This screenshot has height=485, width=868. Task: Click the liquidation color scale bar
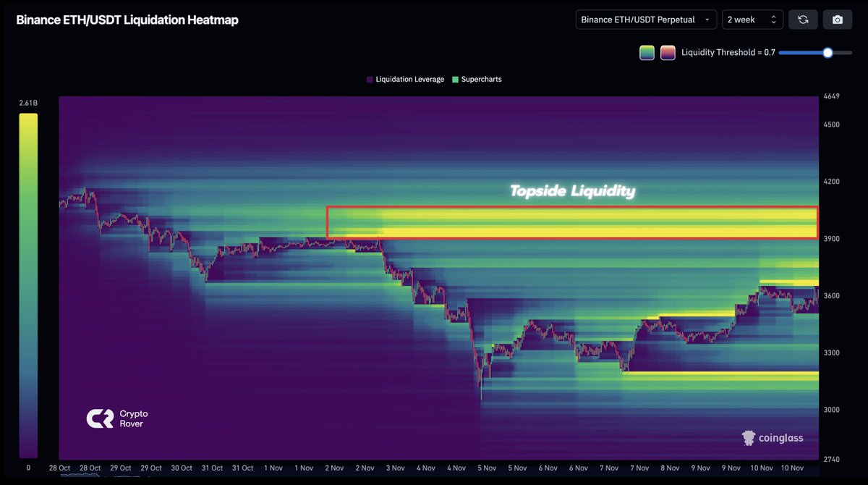click(28, 285)
